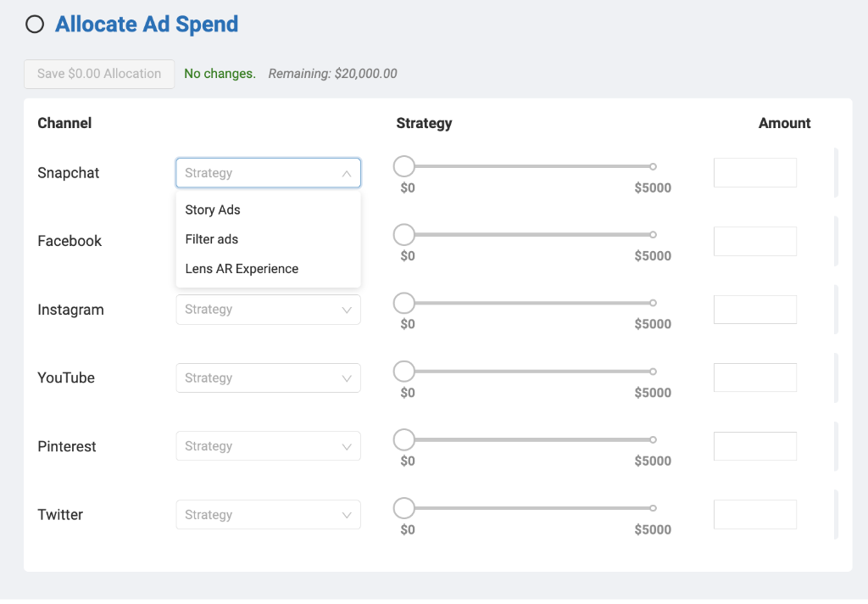Click the Twitter amount slider handle
Image resolution: width=868 pixels, height=604 pixels.
tap(403, 507)
